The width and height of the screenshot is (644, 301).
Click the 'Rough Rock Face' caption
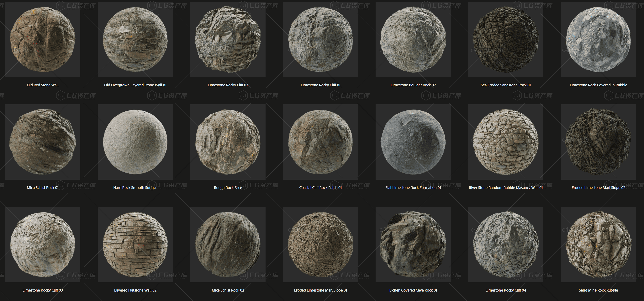[x=228, y=188]
